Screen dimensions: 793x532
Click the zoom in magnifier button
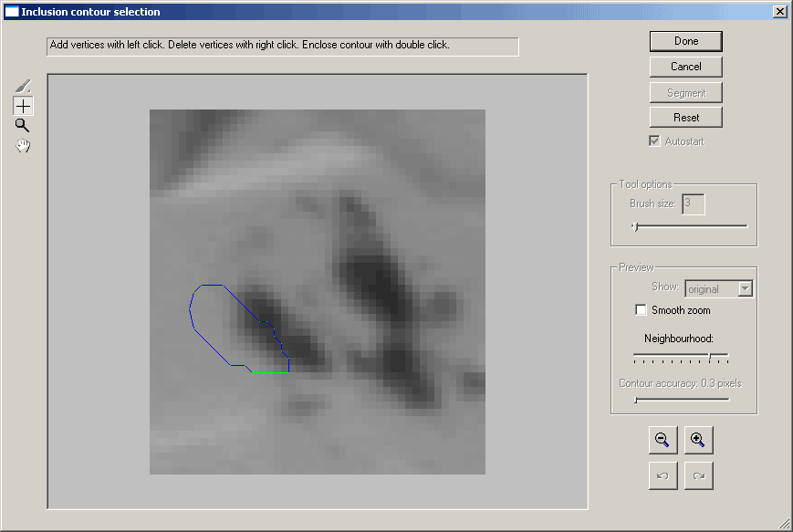pyautogui.click(x=698, y=440)
